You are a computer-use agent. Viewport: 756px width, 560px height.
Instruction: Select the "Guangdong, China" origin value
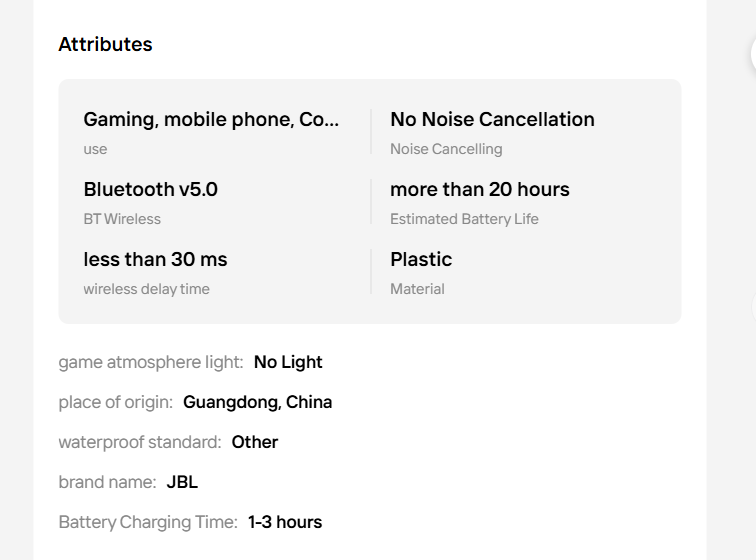click(257, 402)
